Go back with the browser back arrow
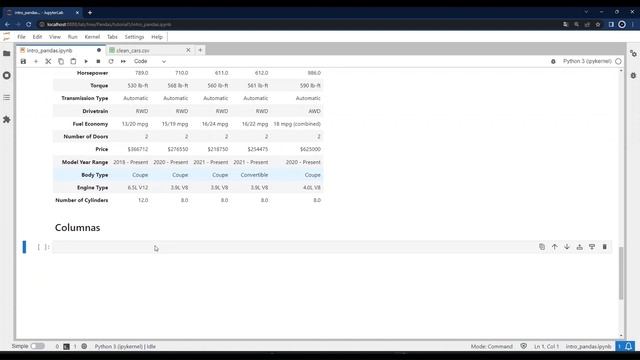The width and height of the screenshot is (640, 360). (x=7, y=24)
